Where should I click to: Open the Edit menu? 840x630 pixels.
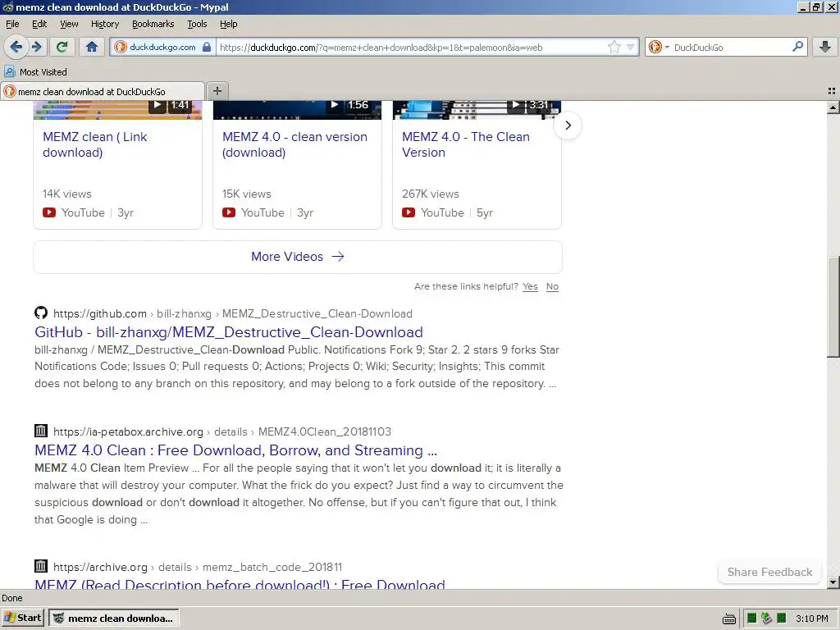tap(39, 24)
